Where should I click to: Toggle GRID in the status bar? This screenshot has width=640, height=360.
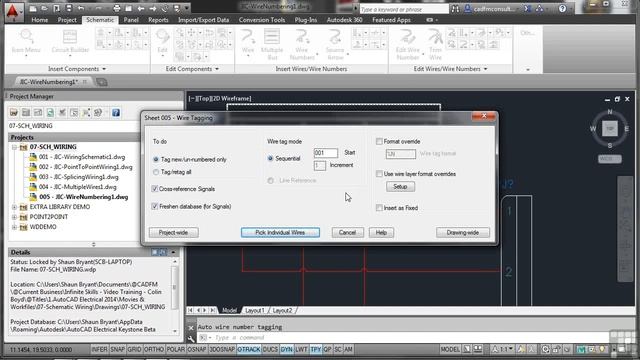134,349
